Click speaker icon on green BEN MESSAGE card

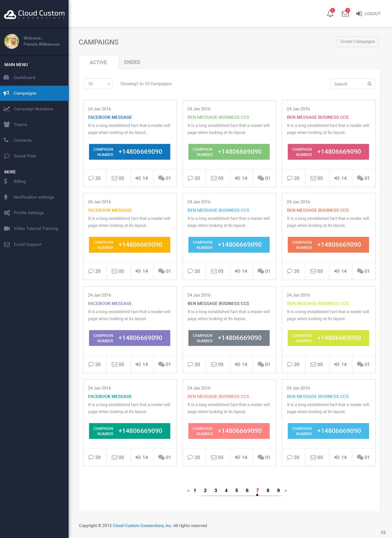coord(237,178)
